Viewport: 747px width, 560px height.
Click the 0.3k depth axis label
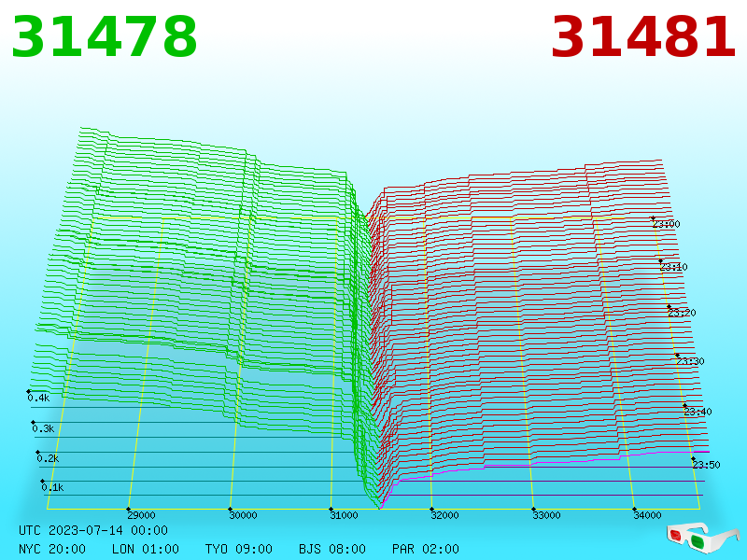43,428
